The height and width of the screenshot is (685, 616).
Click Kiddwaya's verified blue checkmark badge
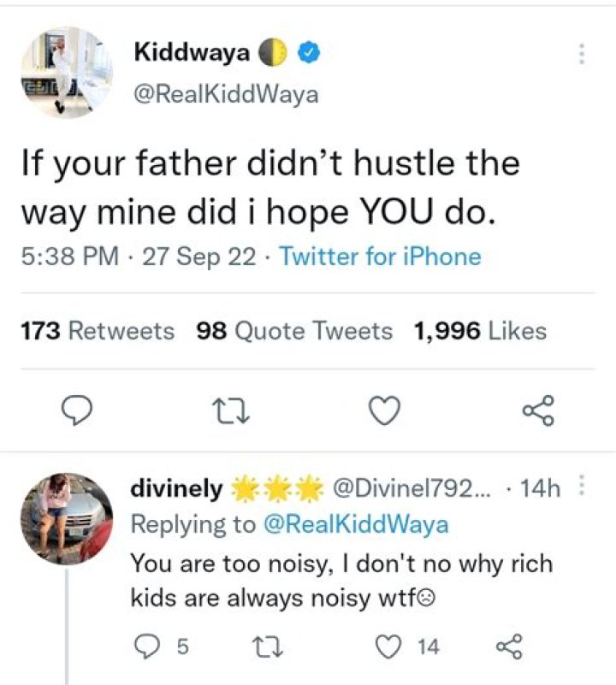[307, 52]
